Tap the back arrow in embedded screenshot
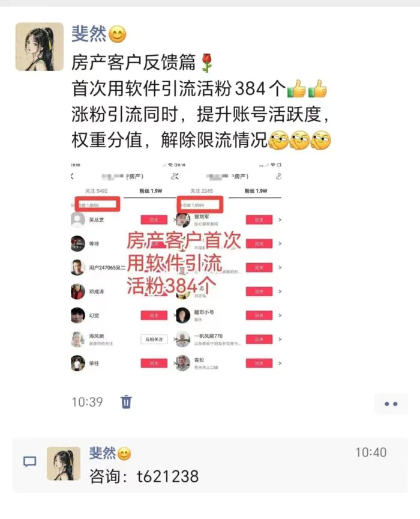Image resolution: width=420 pixels, height=519 pixels. click(x=73, y=177)
